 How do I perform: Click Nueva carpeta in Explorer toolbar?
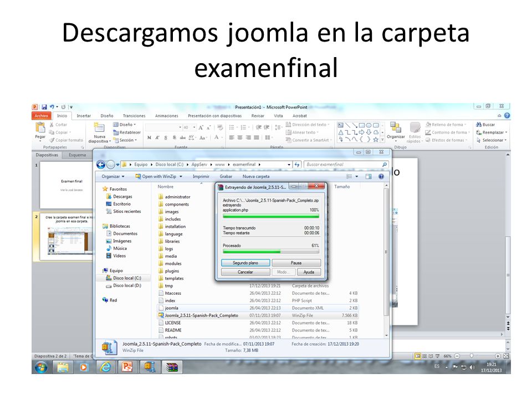click(256, 176)
